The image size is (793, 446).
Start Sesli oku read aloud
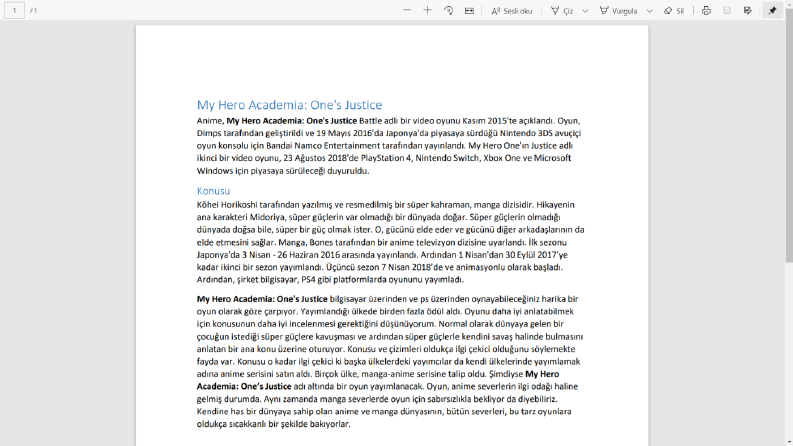pos(511,10)
